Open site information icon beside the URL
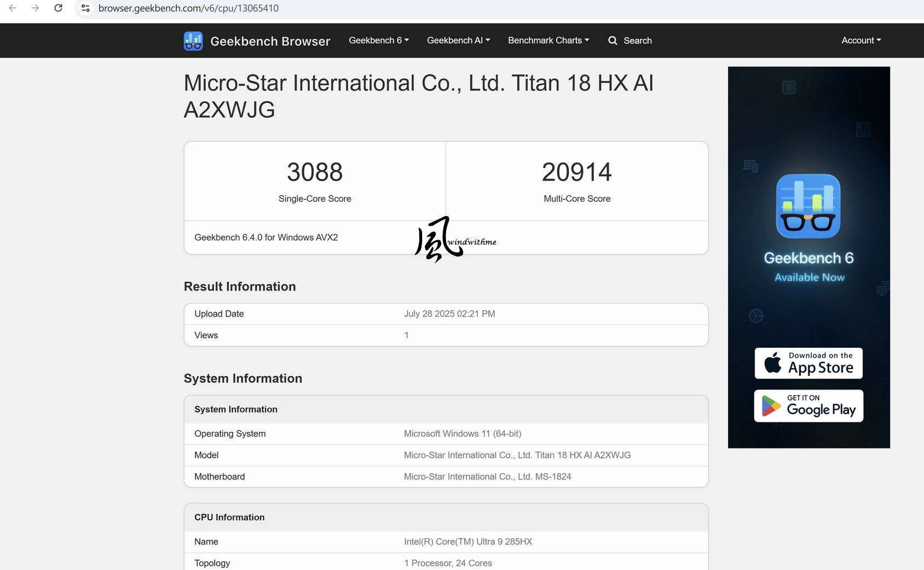The width and height of the screenshot is (924, 570). click(85, 8)
